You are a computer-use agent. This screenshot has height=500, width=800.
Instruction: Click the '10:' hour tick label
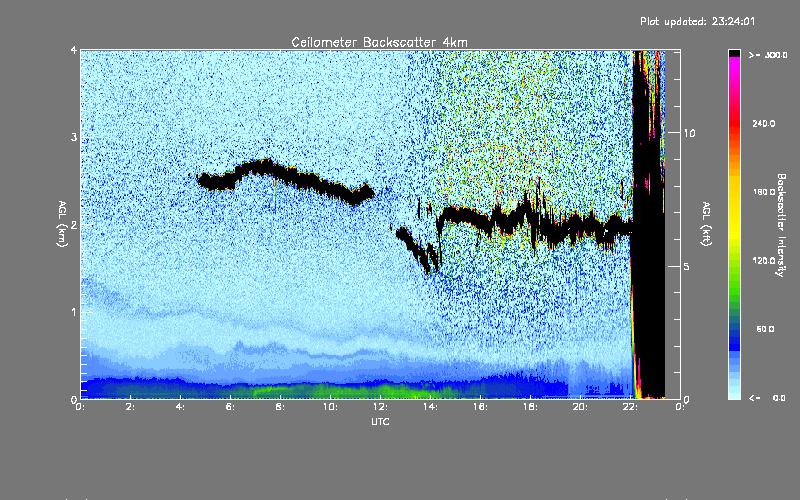point(330,407)
